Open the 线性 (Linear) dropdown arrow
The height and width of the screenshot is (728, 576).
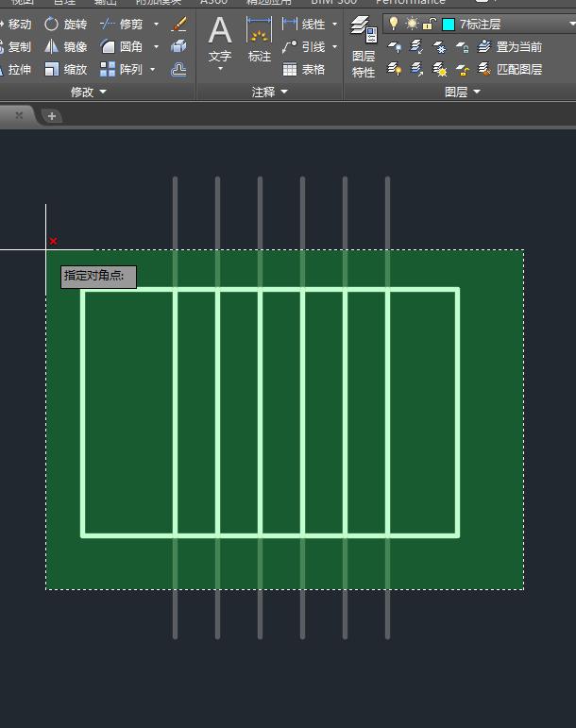pyautogui.click(x=334, y=25)
